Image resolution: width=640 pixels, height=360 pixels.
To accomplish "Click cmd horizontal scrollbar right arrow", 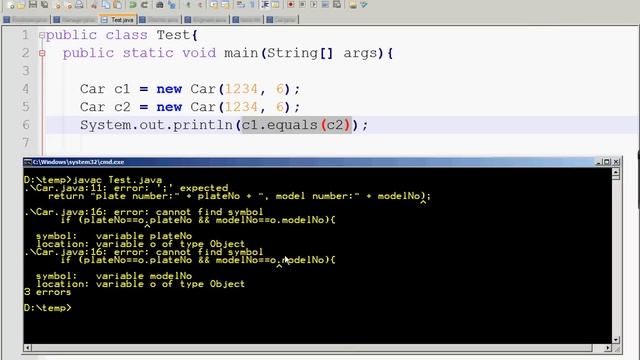I will (608, 348).
